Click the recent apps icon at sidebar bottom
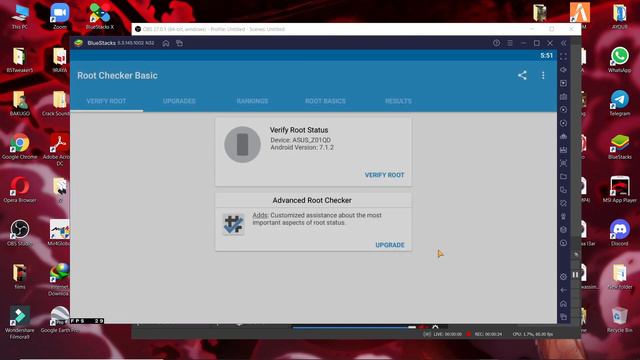Viewport: 640px width, 360px height. 564,317
